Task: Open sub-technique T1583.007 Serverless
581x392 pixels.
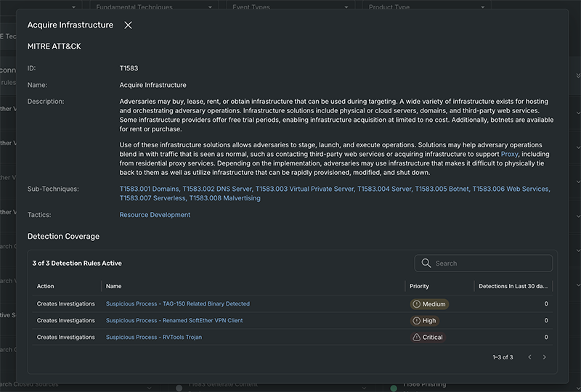Action: coord(153,198)
